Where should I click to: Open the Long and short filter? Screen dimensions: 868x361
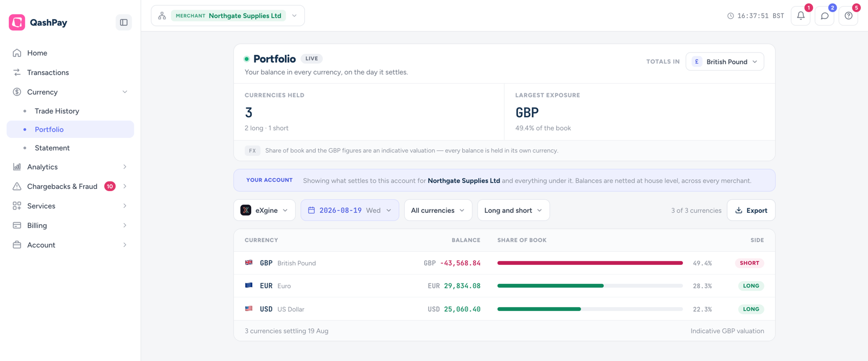click(x=513, y=210)
